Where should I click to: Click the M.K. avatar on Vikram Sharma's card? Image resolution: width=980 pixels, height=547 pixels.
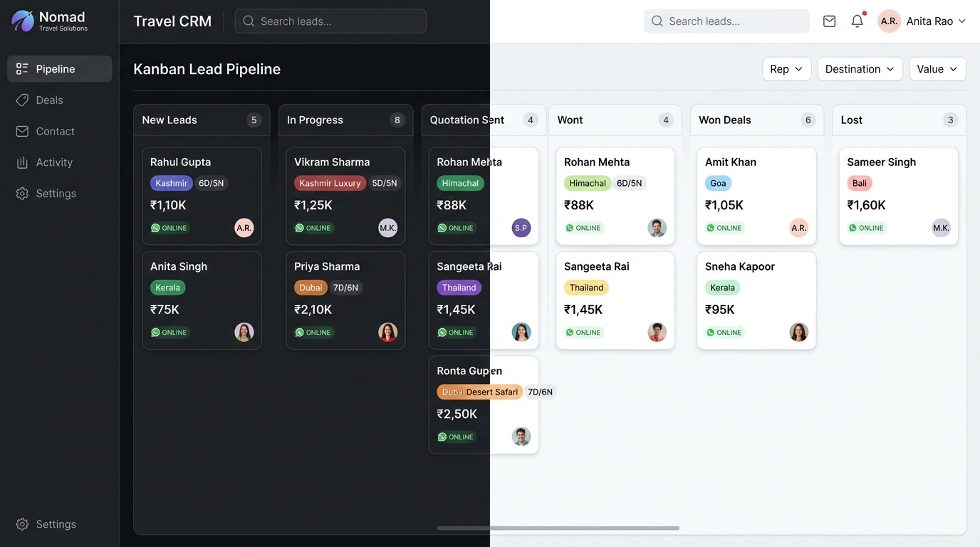tap(388, 228)
